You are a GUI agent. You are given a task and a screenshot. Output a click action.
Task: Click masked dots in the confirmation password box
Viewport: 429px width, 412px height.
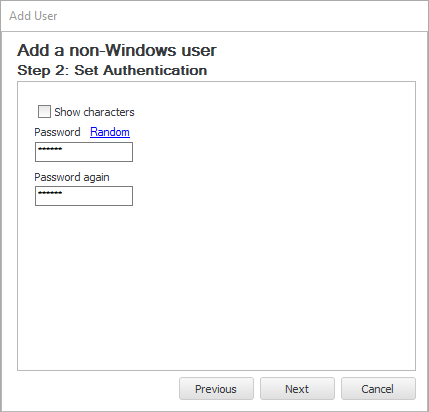tap(50, 193)
